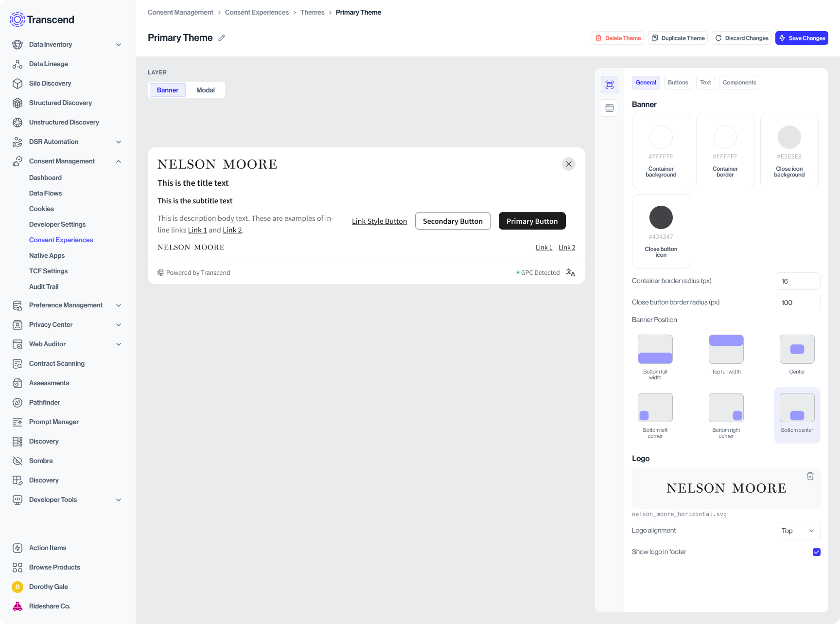Click the Web Auditor icon
840x624 pixels.
pos(17,344)
